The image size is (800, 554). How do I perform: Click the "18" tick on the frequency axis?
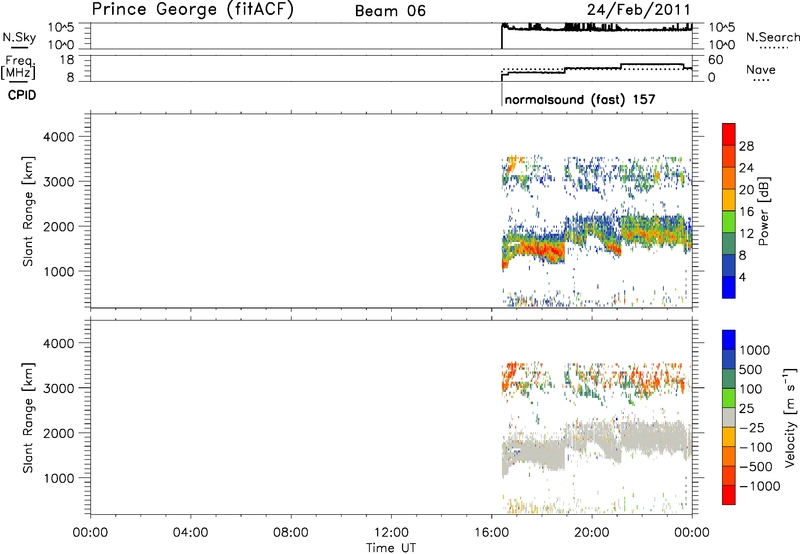(67, 60)
